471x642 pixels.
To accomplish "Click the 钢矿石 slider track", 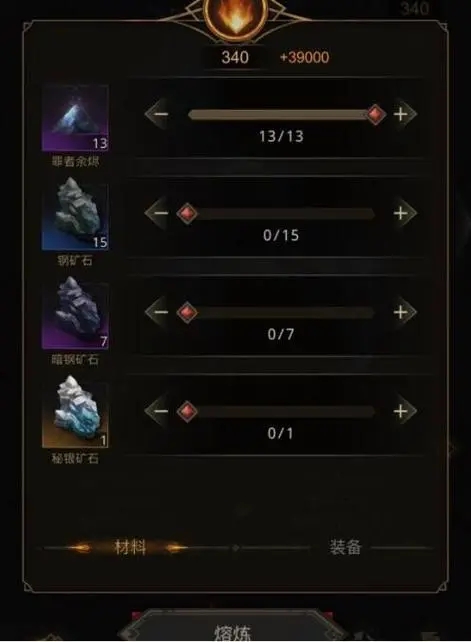I will pos(281,213).
